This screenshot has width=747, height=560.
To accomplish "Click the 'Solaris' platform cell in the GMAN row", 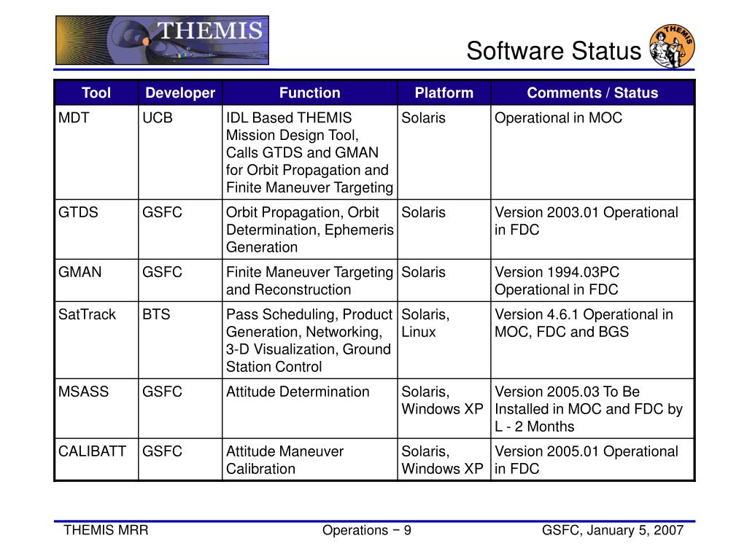I will (x=444, y=281).
